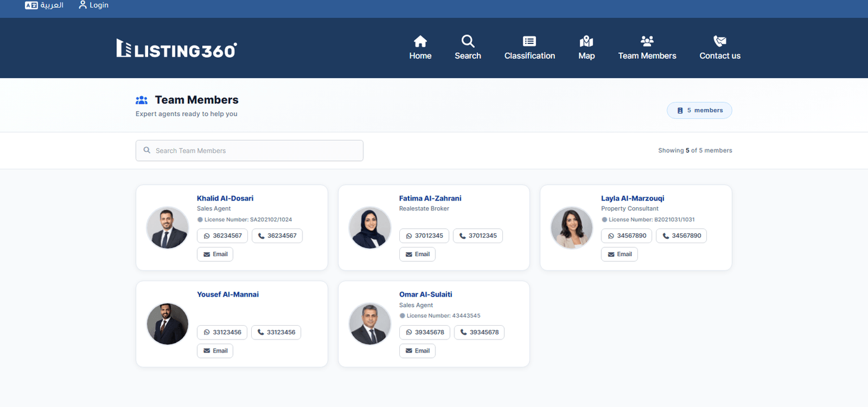The height and width of the screenshot is (407, 868).
Task: Email Fatima Al-Zahrani
Action: point(417,254)
